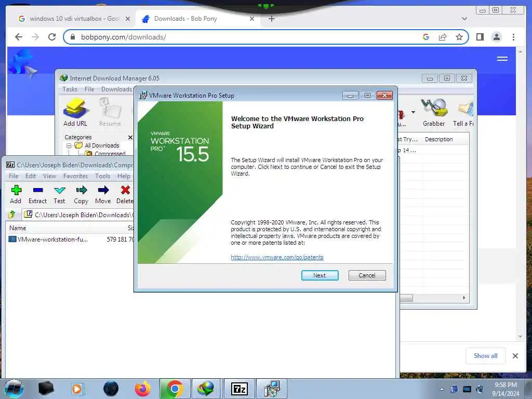The image size is (532, 399).
Task: Open dropdown arrow beside IDM toolbar icon
Action: click(413, 112)
